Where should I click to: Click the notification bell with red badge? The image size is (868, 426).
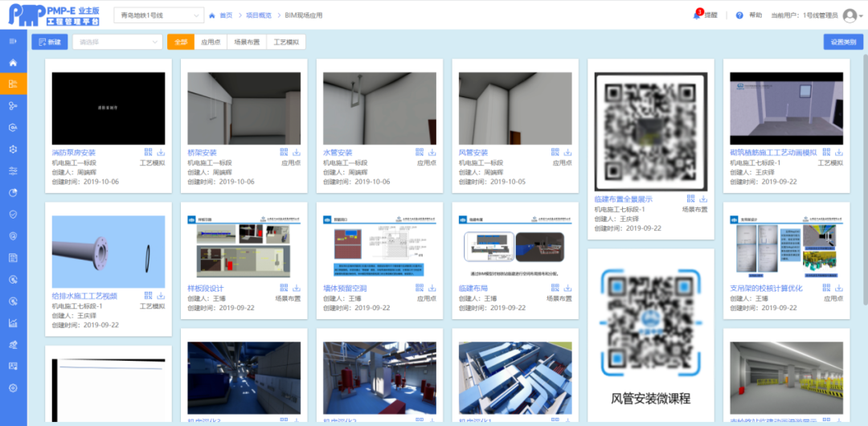tap(697, 15)
